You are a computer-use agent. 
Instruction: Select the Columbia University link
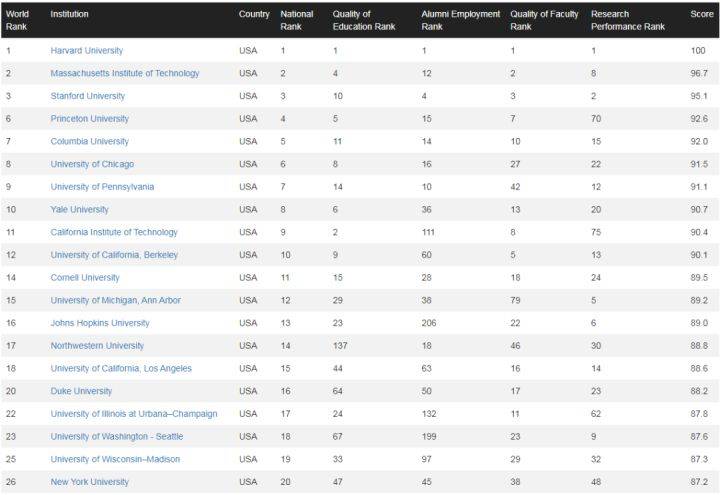point(90,141)
